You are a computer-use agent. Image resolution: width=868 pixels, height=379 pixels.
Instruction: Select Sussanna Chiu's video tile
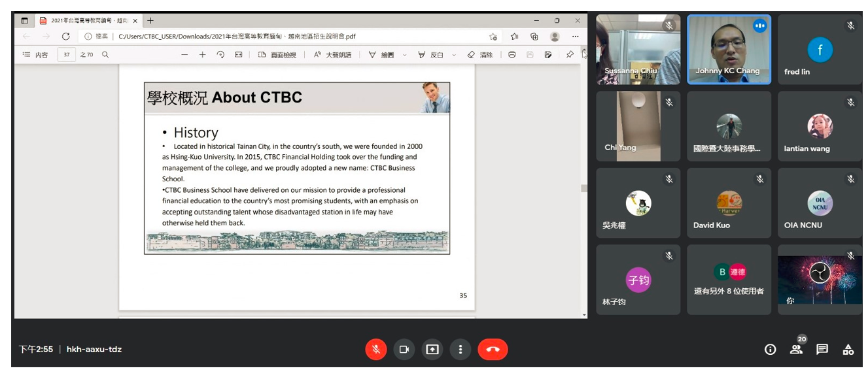coord(638,50)
